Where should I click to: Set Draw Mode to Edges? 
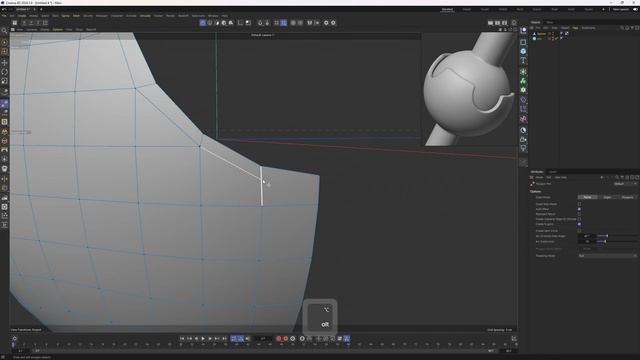pos(607,197)
